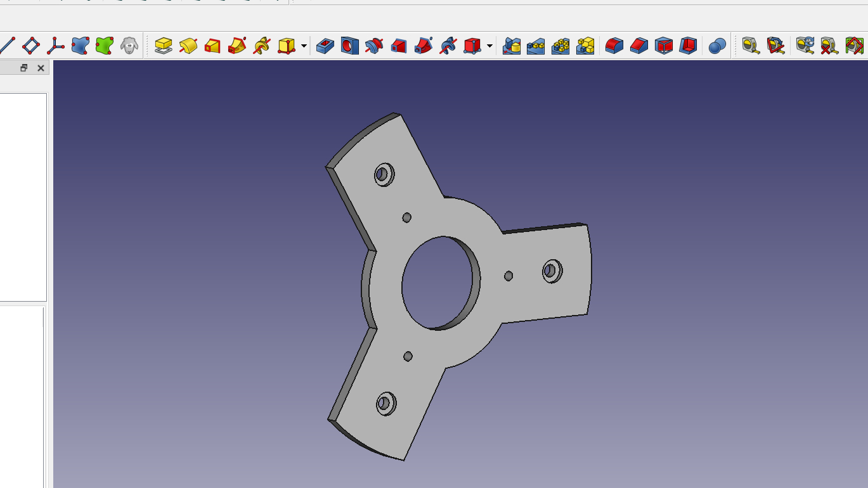Pick the countersunk hole on the top arm
Screen dimensions: 868x488
384,174
